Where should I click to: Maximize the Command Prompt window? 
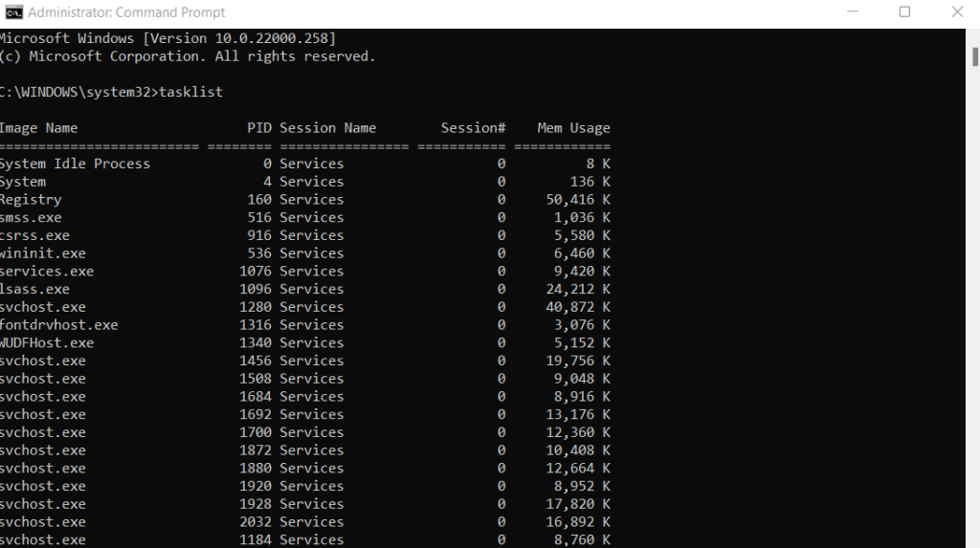tap(904, 11)
